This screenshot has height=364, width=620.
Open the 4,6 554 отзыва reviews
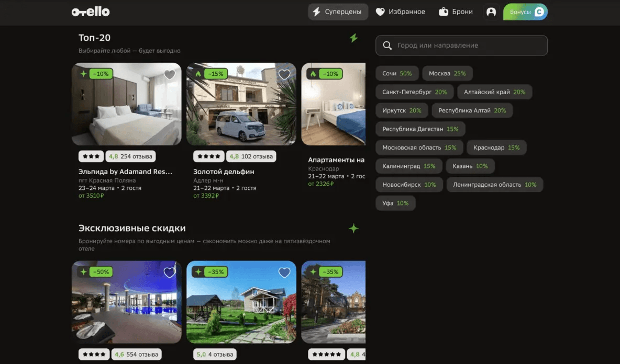[137, 355]
